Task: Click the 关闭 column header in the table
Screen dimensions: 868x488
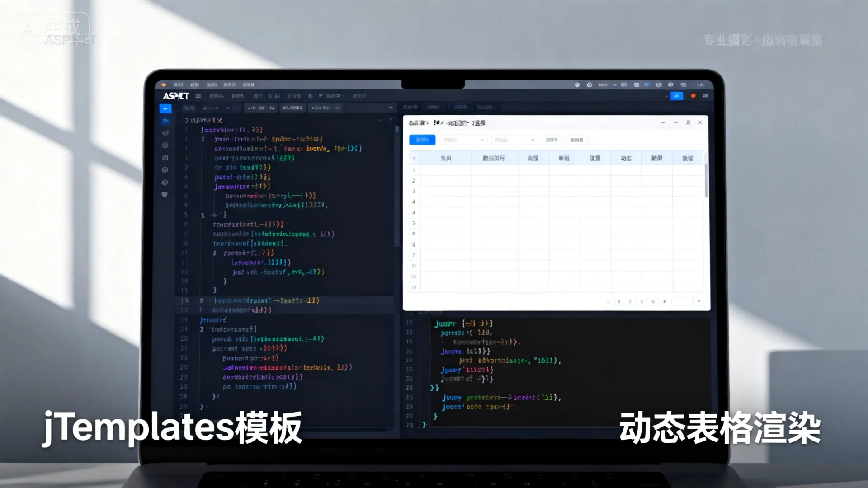Action: 446,158
